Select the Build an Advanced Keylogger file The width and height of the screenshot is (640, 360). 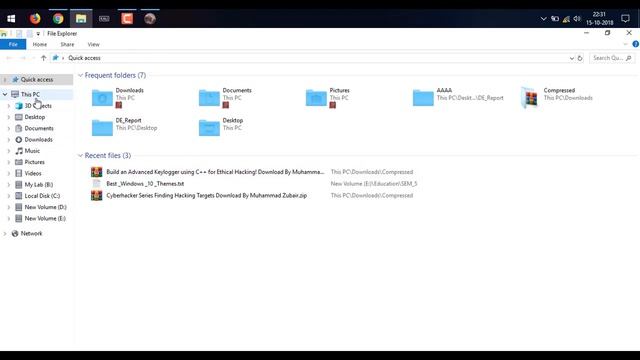coord(215,172)
